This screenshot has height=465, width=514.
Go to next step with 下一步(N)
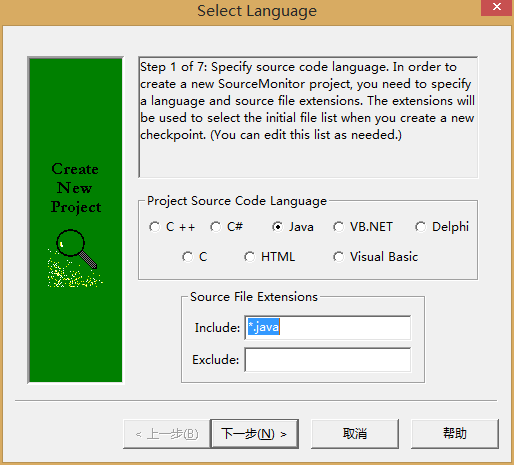coord(254,434)
